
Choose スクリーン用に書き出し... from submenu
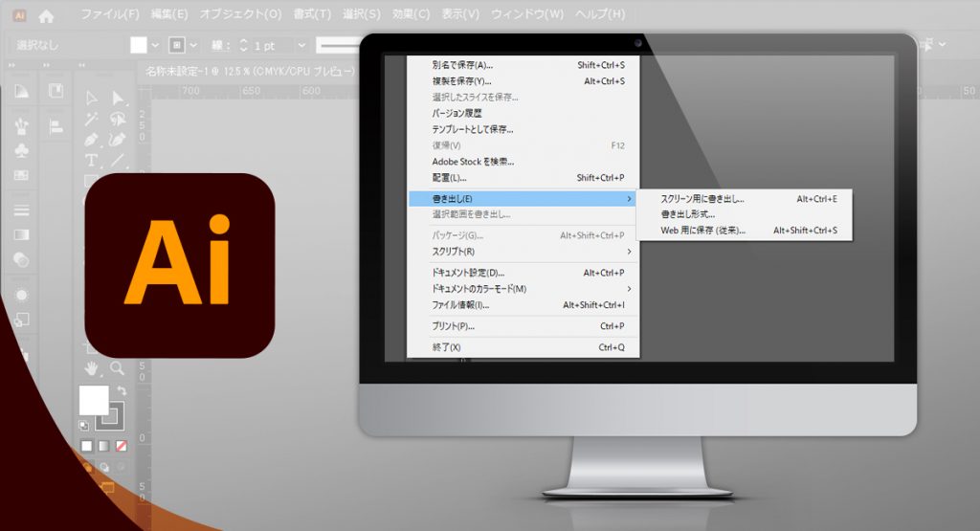pyautogui.click(x=702, y=199)
